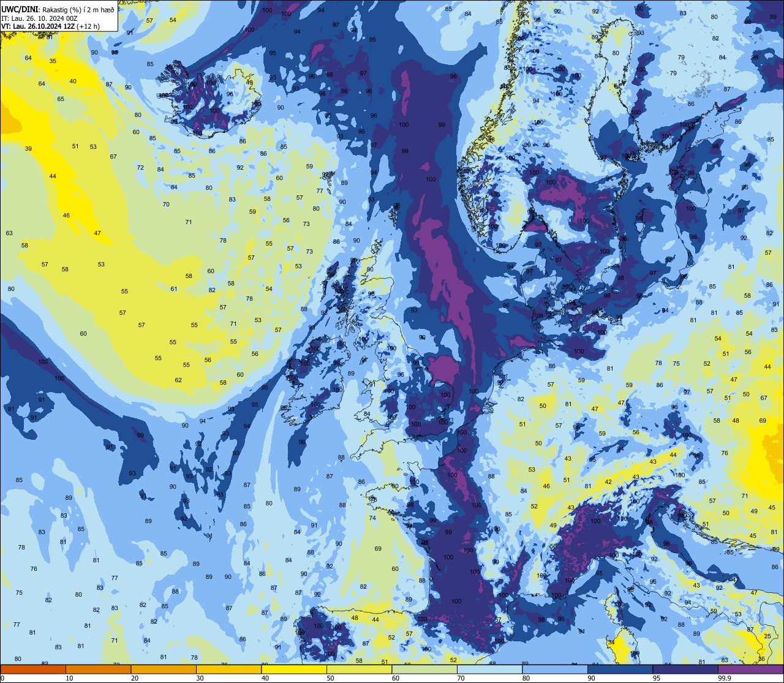Image resolution: width=784 pixels, height=683 pixels.
Task: Click the 0–10 dark orange legend swatch
Action: click(x=33, y=669)
